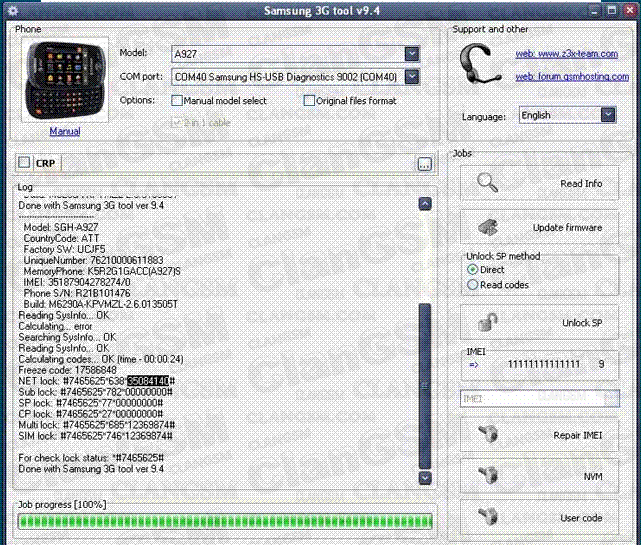Enable Original files format checkbox
Screen dimensions: 641x545
coord(309,101)
